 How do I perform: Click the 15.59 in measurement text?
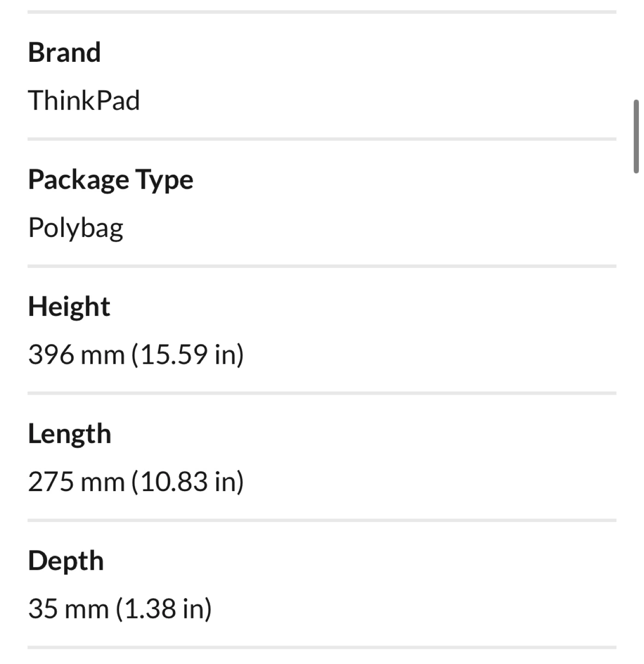click(188, 355)
